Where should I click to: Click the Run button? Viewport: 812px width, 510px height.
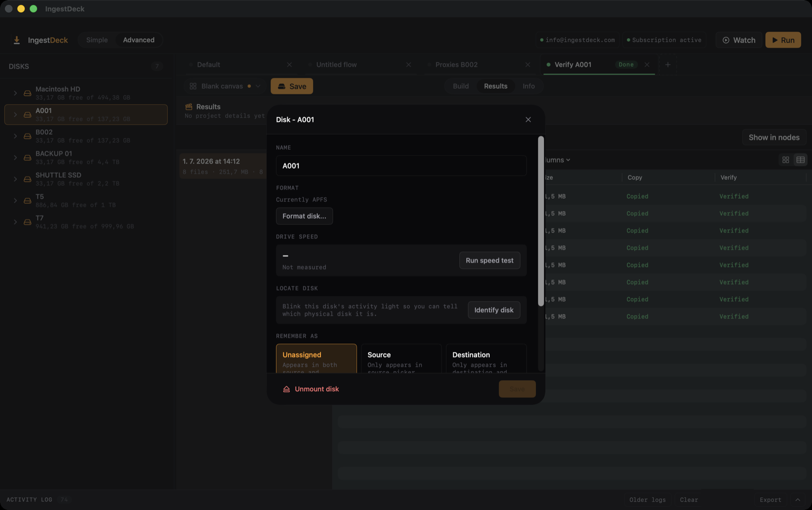[x=783, y=40]
